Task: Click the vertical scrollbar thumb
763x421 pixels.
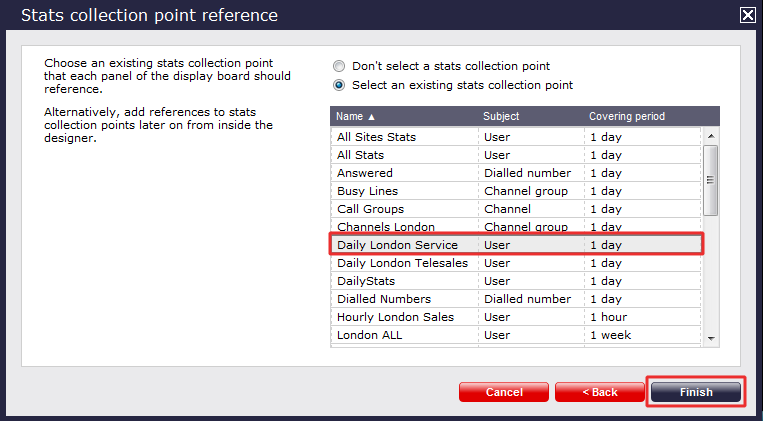Action: [711, 180]
